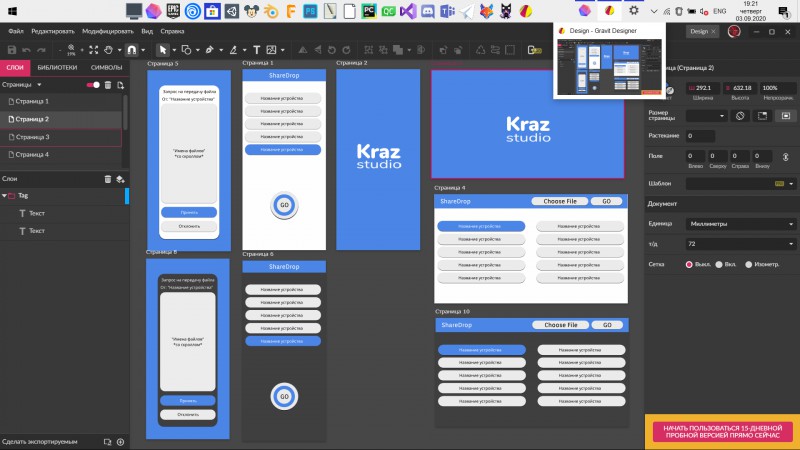Click the Высота height input field
800x450 pixels.
pos(740,88)
